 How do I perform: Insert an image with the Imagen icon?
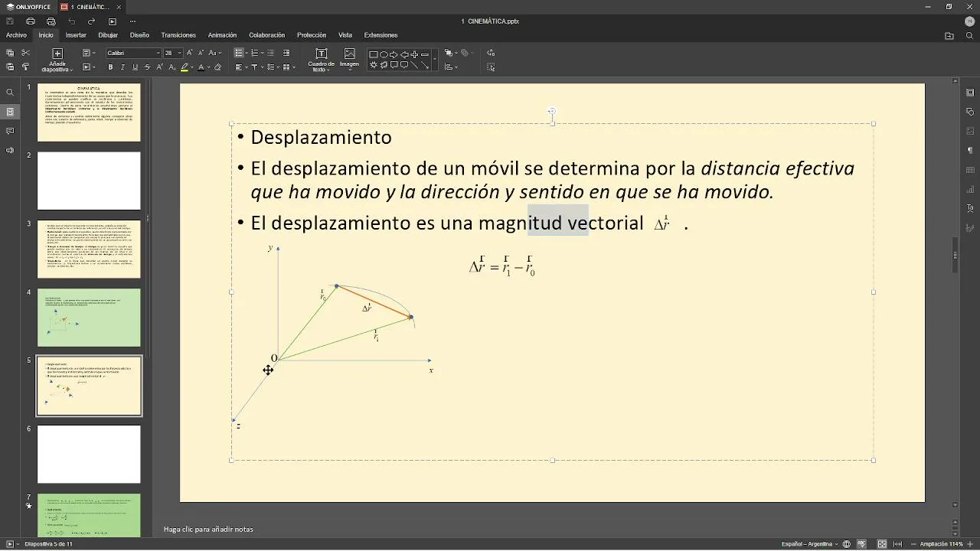click(350, 58)
